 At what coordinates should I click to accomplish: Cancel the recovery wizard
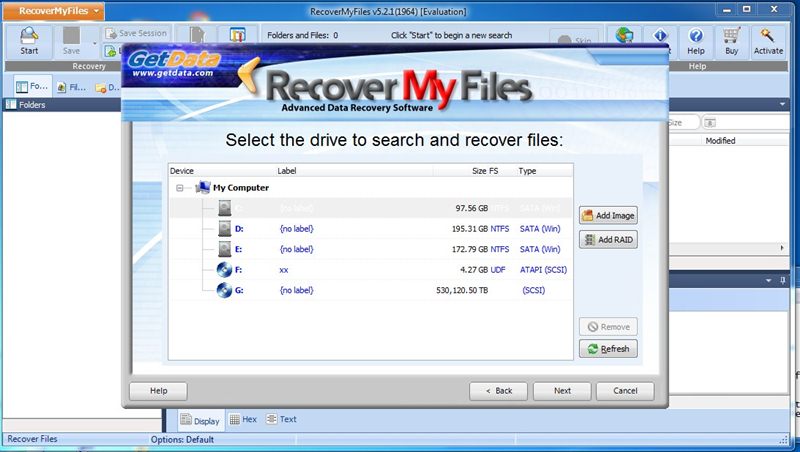625,391
